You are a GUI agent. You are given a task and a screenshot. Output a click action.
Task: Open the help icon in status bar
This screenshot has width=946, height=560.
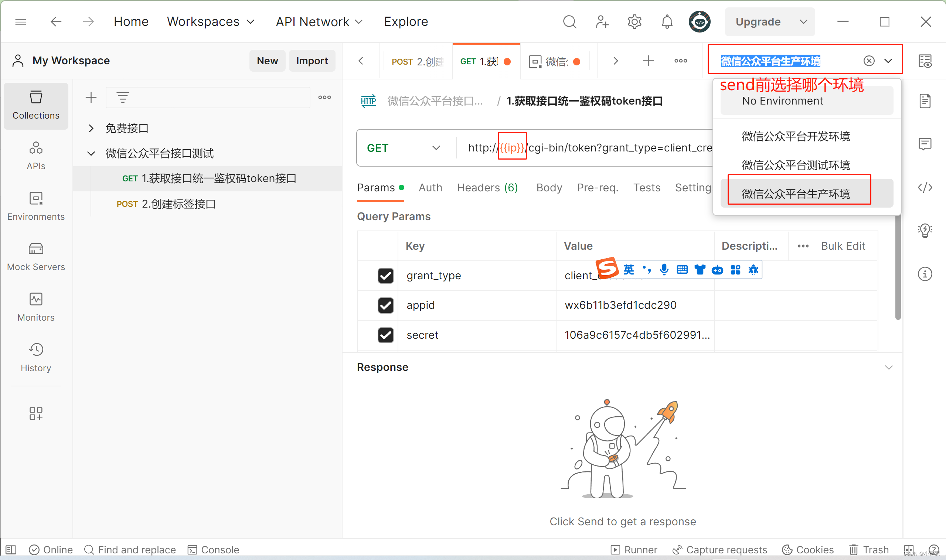934,550
